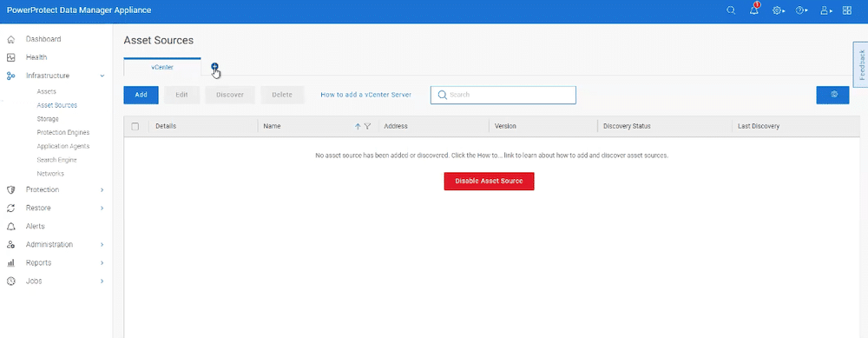Click into the Search input field
The image size is (868, 338).
[x=503, y=95]
